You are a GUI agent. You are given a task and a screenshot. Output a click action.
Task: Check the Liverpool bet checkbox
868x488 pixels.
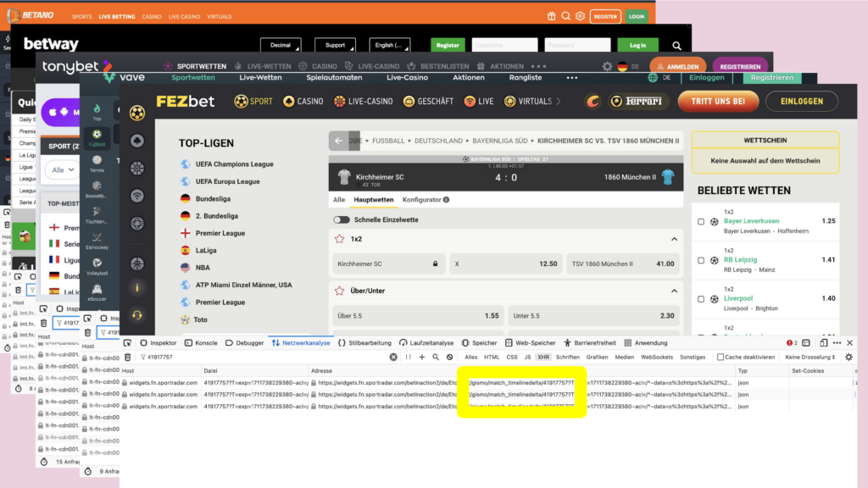point(701,299)
